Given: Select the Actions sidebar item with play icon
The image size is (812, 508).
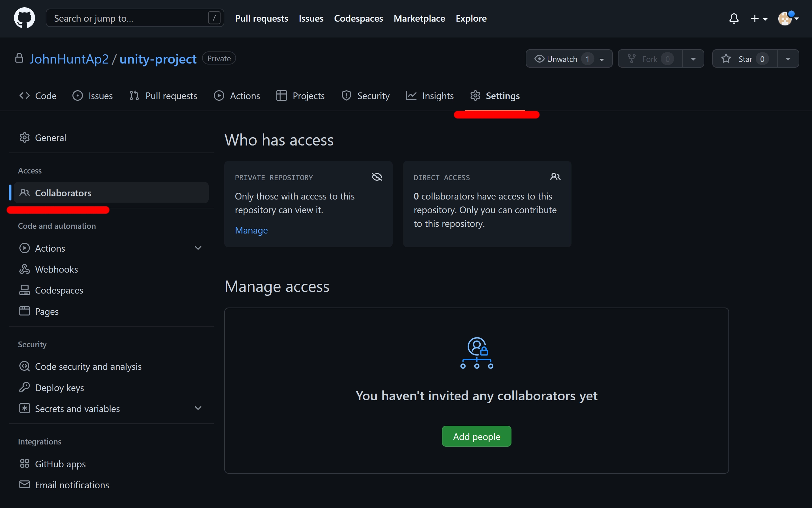Looking at the screenshot, I should 50,248.
